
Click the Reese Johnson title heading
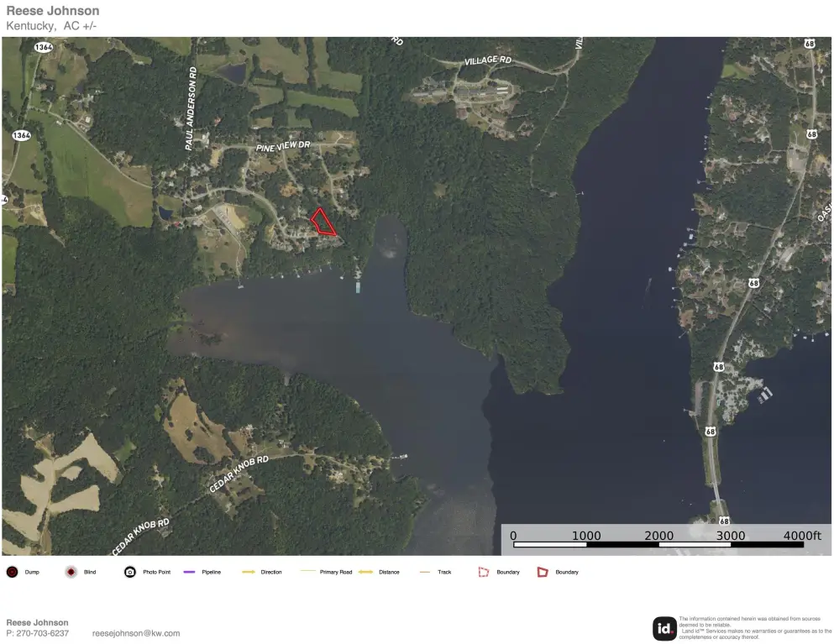pos(53,11)
